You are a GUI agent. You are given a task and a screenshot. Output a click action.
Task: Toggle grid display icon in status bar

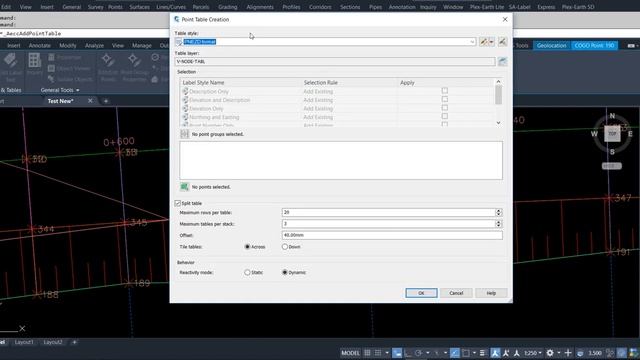367,353
